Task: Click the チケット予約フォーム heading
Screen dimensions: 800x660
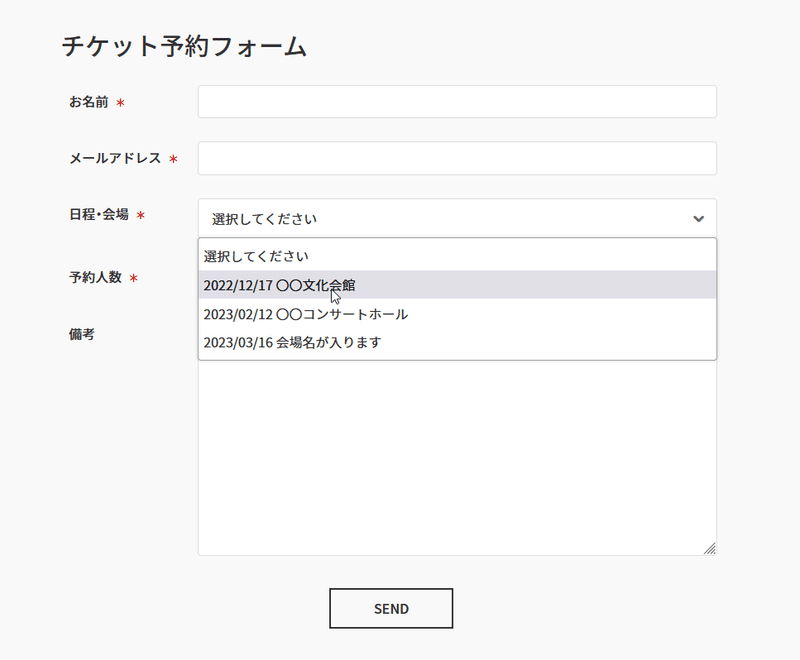Action: pos(184,46)
